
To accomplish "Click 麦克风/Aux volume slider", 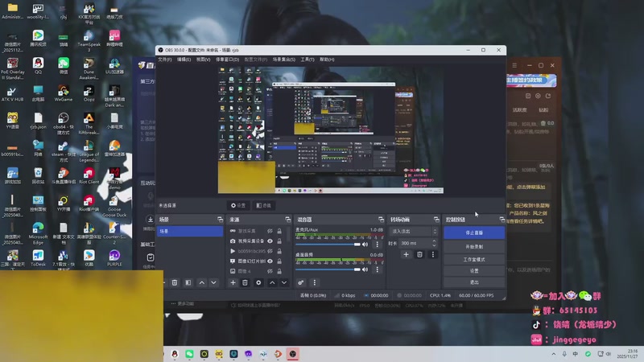I will [x=328, y=245].
